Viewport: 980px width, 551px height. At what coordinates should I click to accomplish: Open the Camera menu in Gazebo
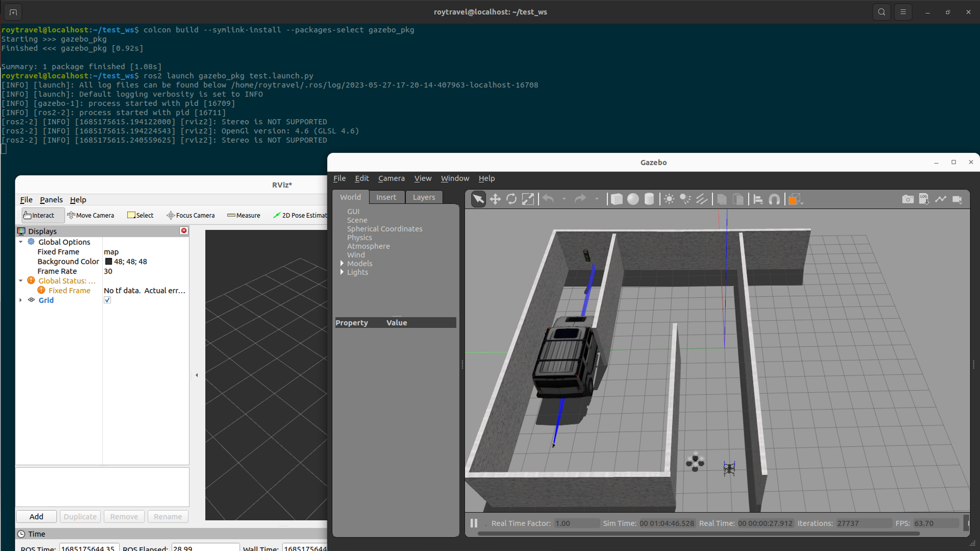pyautogui.click(x=391, y=178)
